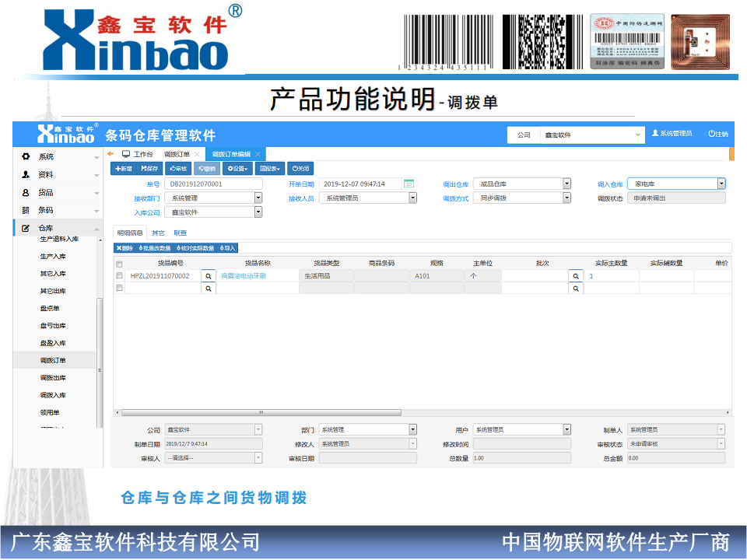747x560 pixels.
Task: Select the 明细信息 tab
Action: 130,233
